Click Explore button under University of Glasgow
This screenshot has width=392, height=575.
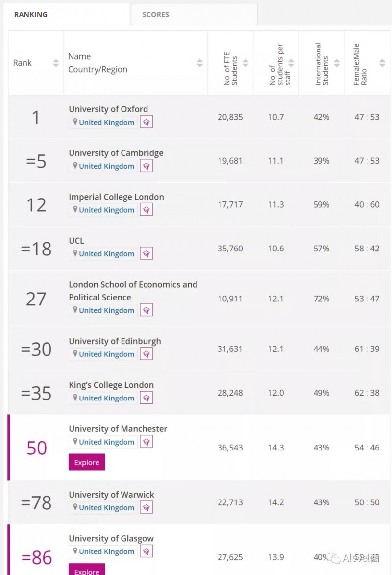[87, 570]
